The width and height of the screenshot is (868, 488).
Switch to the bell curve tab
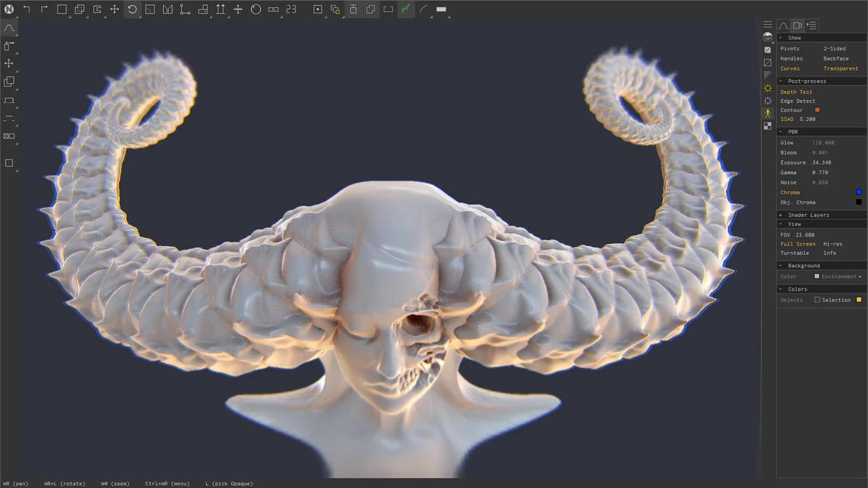784,25
